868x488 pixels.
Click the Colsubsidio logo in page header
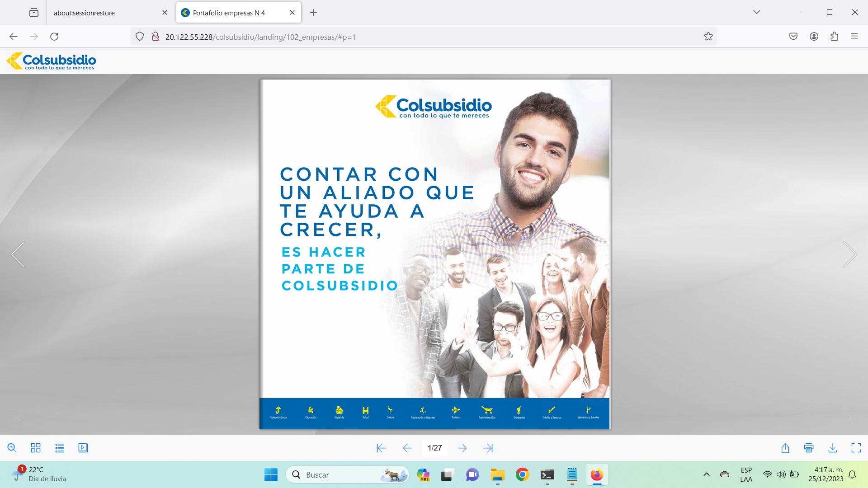click(x=51, y=61)
